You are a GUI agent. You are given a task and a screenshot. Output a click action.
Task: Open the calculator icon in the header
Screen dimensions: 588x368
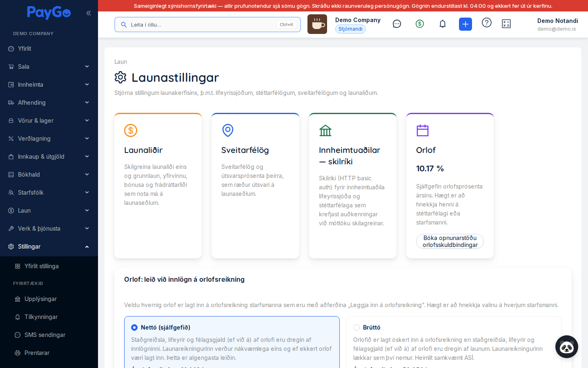coord(506,24)
